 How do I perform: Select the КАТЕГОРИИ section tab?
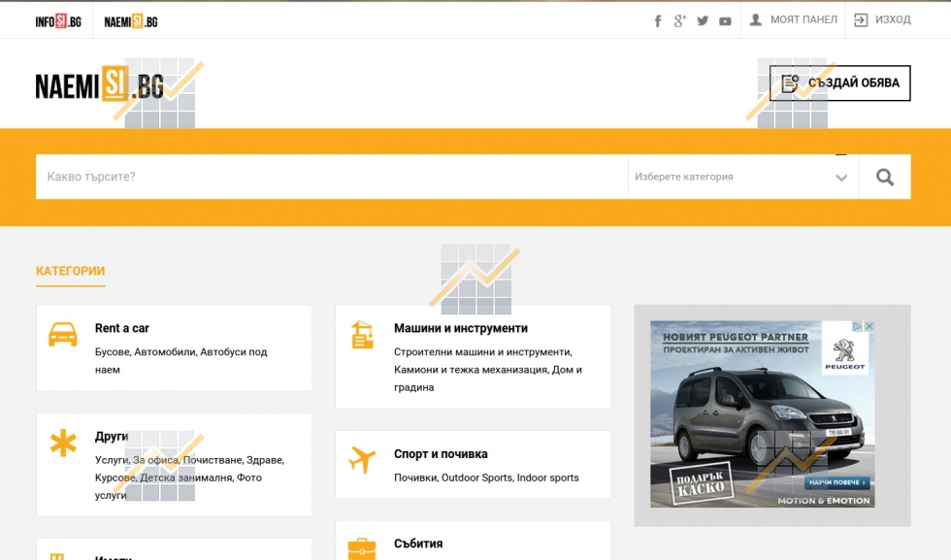(x=70, y=271)
